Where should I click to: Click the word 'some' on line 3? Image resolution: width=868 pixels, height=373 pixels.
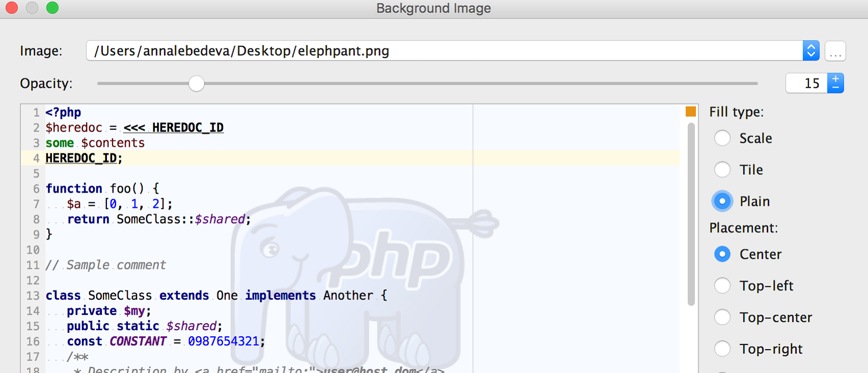point(60,143)
